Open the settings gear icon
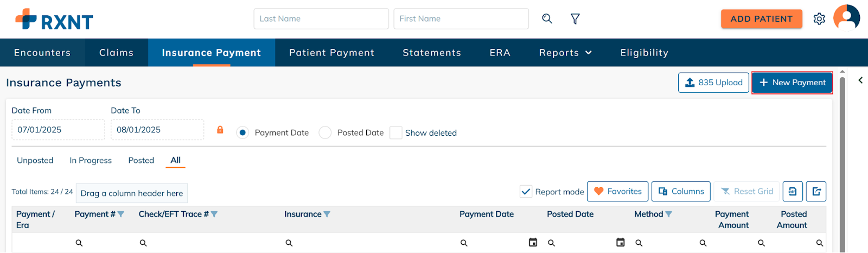Viewport: 868px width, 253px height. pos(819,19)
